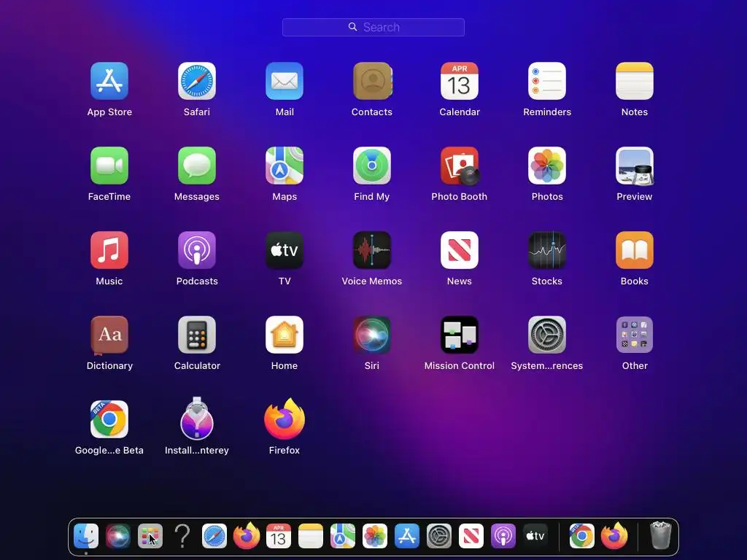Open Firefox next to Trash in Dock

click(x=614, y=536)
